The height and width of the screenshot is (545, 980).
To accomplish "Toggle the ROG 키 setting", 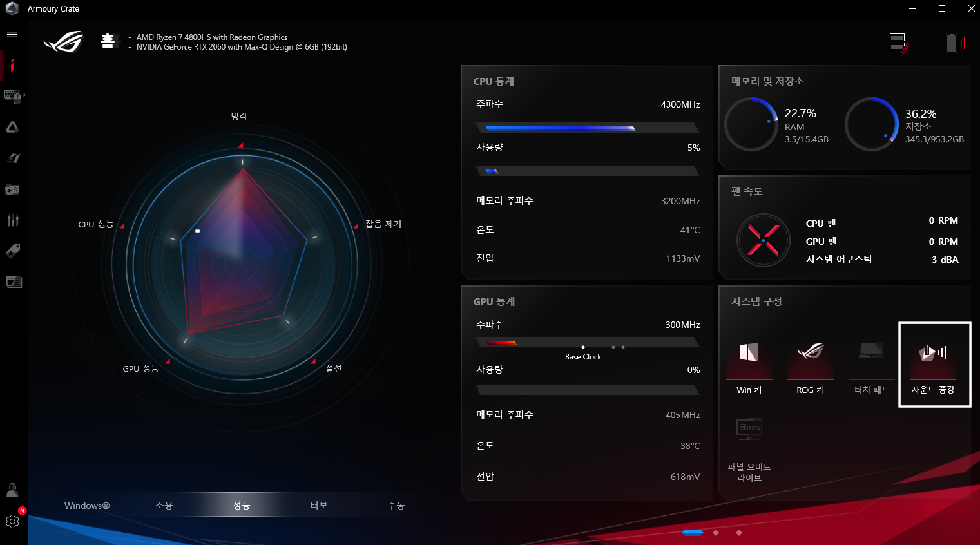I will pyautogui.click(x=810, y=368).
